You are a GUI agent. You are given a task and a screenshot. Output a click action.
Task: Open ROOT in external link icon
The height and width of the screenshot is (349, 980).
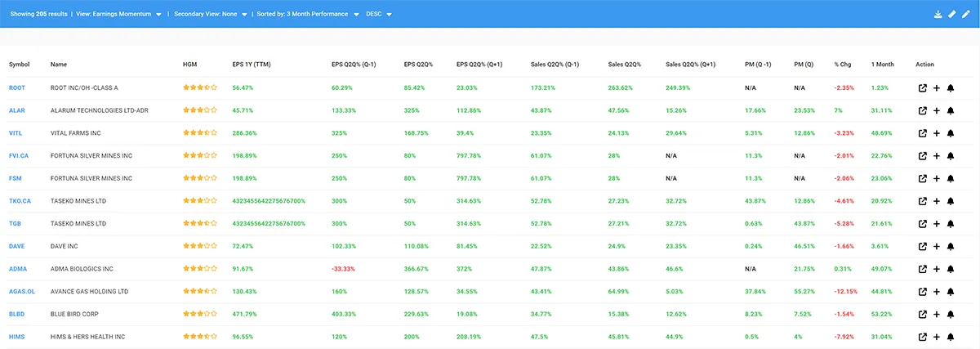point(923,87)
